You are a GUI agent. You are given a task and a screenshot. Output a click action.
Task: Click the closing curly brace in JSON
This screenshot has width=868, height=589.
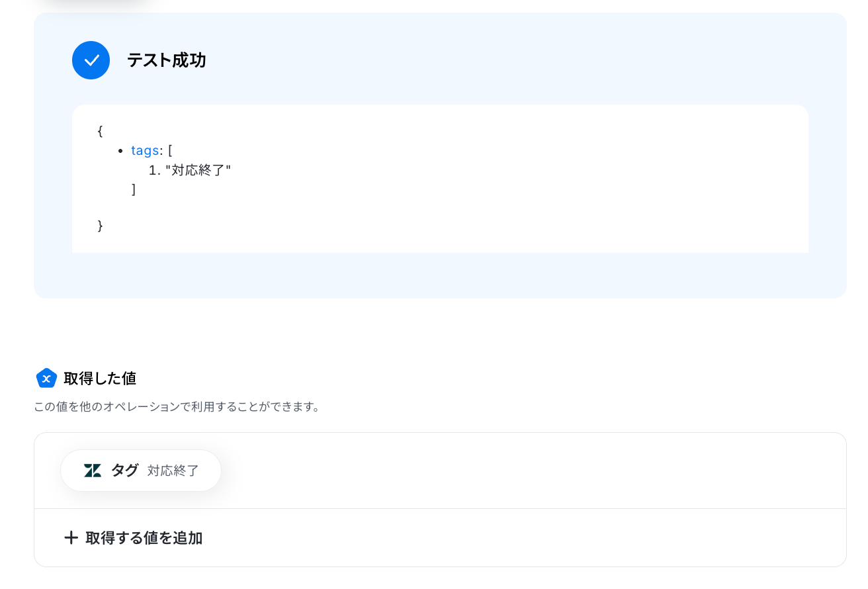[101, 226]
